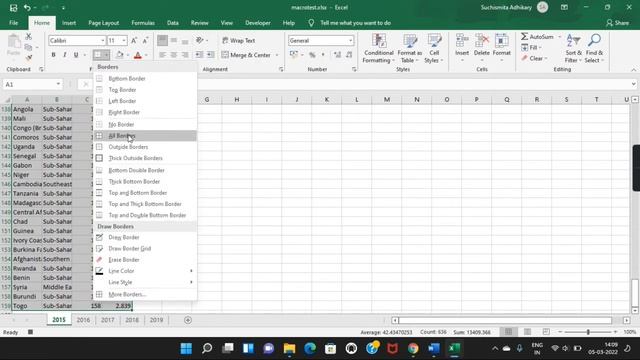Select center horizontal alignment
The width and height of the screenshot is (640, 360).
(x=174, y=55)
